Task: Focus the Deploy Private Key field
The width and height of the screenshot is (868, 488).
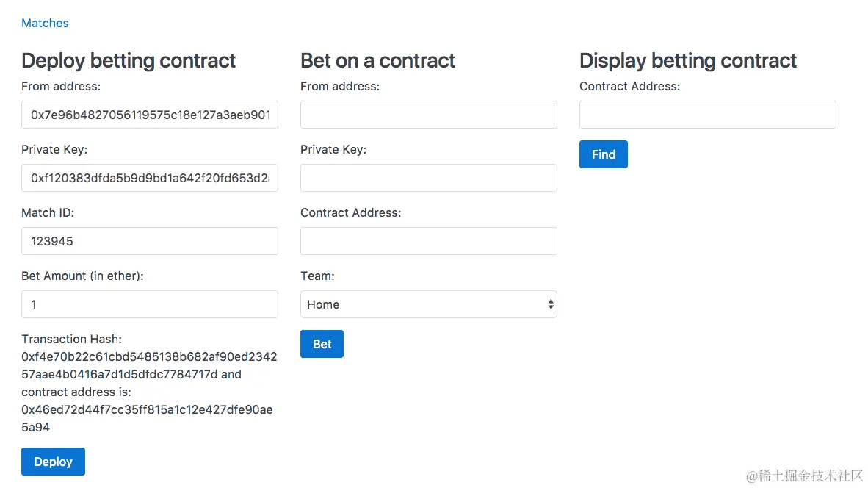Action: pyautogui.click(x=150, y=178)
